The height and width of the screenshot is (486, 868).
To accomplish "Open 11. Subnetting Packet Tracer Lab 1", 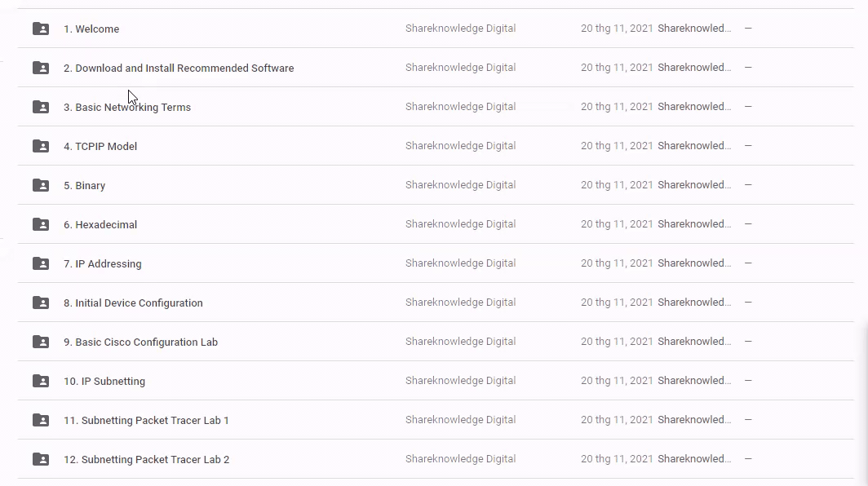I will (x=146, y=421).
